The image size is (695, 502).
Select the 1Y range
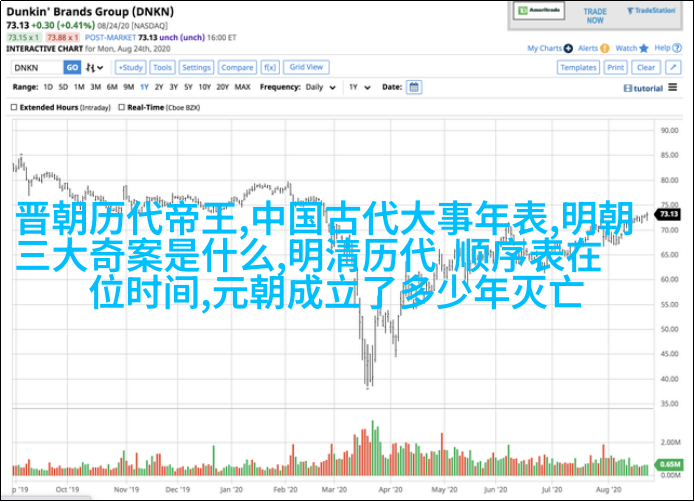144,87
